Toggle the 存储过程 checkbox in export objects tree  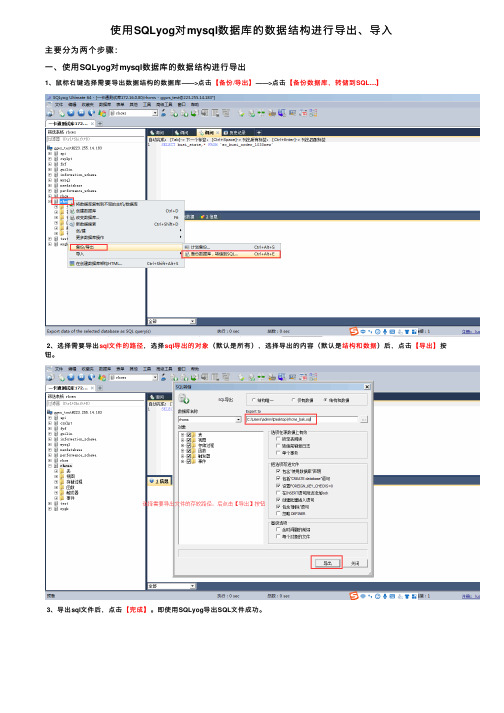(x=188, y=446)
